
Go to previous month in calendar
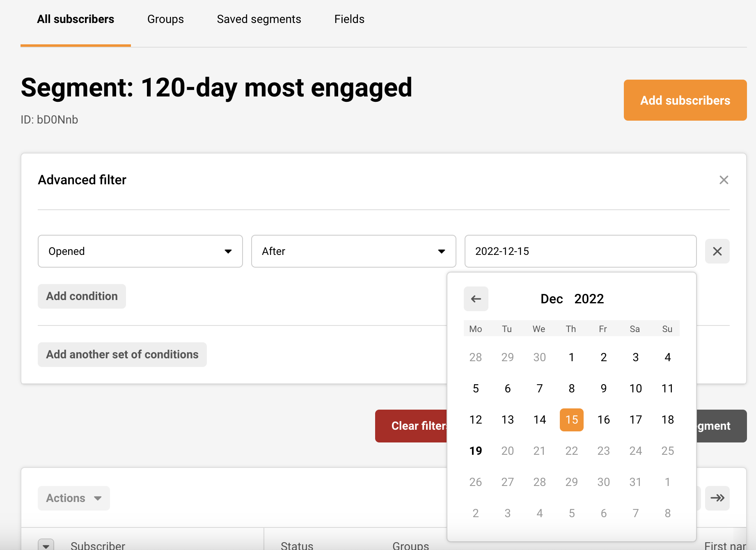coord(476,299)
